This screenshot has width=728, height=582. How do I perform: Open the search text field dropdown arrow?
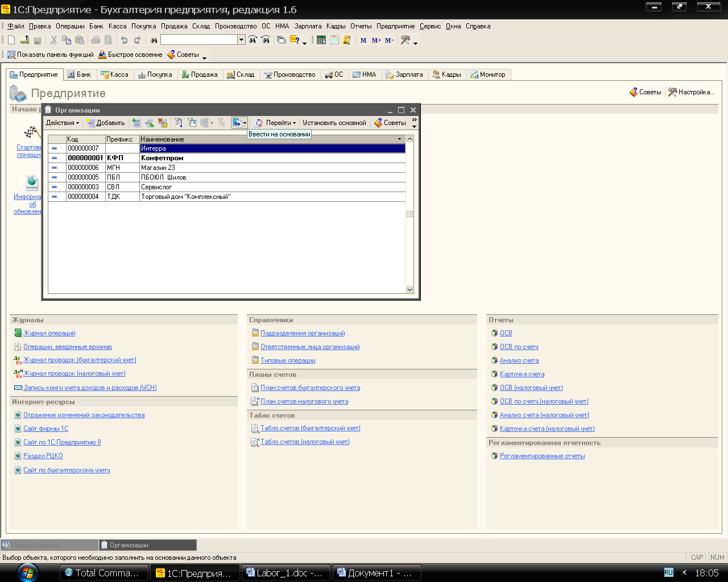coord(241,40)
